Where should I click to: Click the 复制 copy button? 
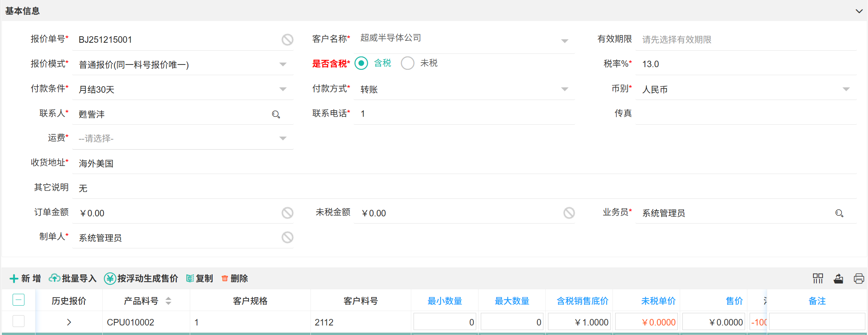[200, 279]
